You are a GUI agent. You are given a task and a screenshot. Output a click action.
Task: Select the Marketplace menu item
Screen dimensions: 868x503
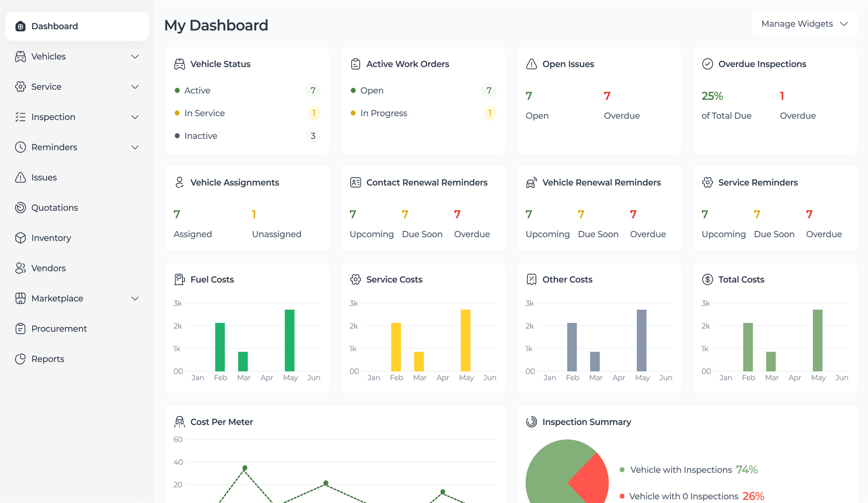tap(57, 298)
